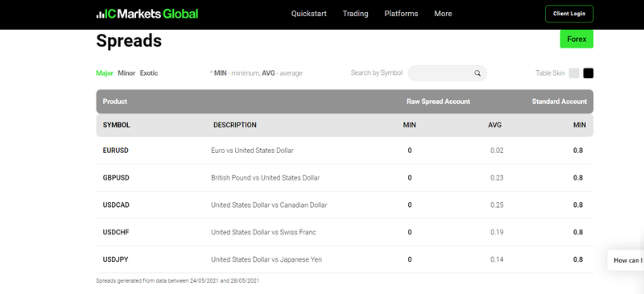This screenshot has height=294, width=644.
Task: Open the 'How can I' chat widget
Action: pyautogui.click(x=626, y=260)
